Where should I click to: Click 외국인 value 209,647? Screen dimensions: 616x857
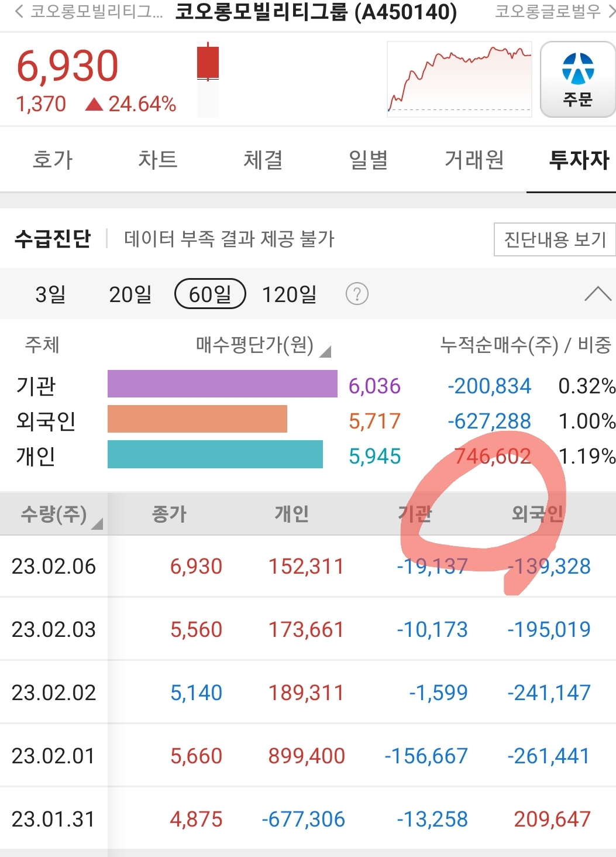(x=552, y=820)
